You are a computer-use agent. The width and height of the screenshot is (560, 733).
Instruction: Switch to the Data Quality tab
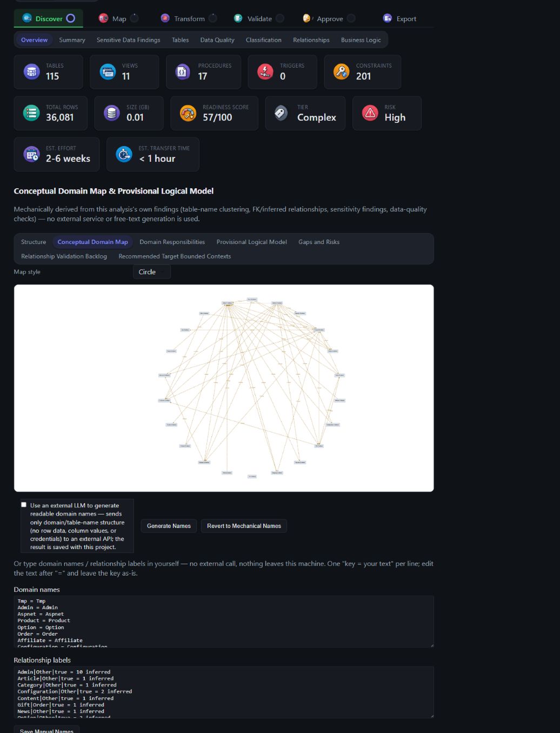click(x=217, y=40)
